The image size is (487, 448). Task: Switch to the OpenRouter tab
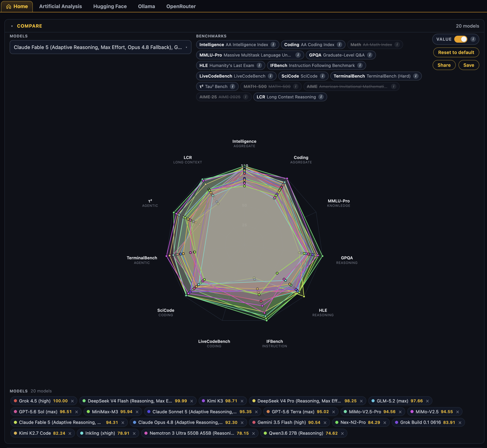181,6
